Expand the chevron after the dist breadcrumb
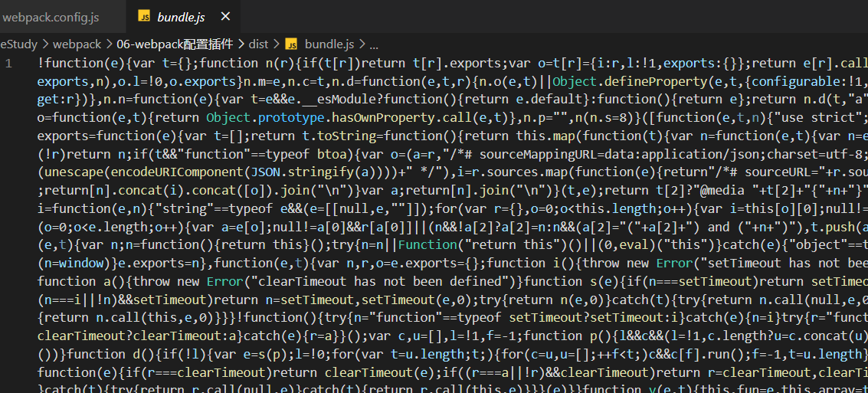Screen dimensions: 868x393 pyautogui.click(x=277, y=44)
